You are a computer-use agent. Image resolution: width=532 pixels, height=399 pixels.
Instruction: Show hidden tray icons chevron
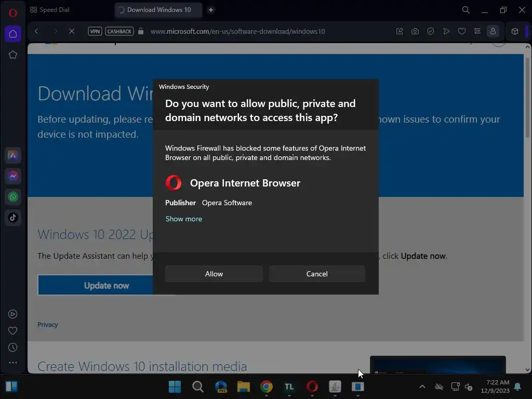(422, 387)
